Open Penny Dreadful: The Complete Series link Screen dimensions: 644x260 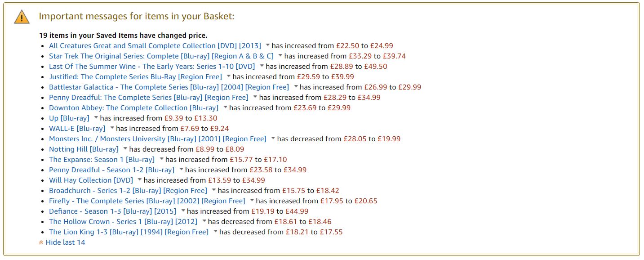pos(148,97)
